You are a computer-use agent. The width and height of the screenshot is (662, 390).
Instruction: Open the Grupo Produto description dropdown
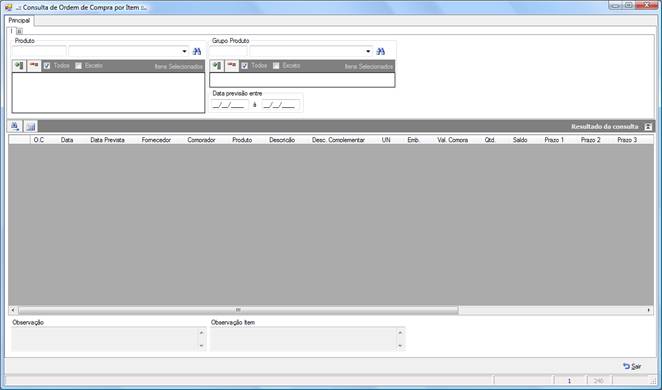(368, 51)
